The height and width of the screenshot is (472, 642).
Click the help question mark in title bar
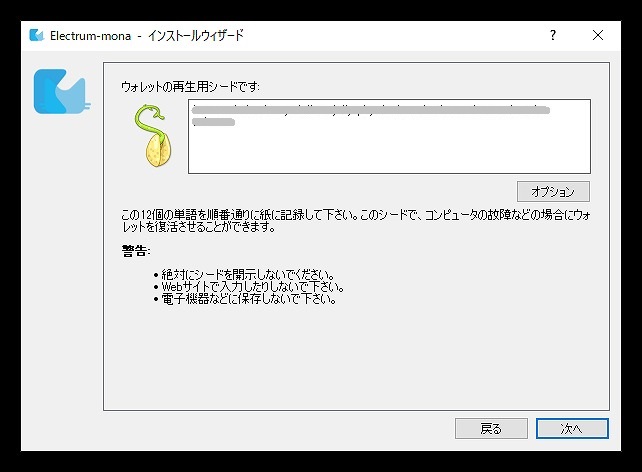pyautogui.click(x=553, y=35)
